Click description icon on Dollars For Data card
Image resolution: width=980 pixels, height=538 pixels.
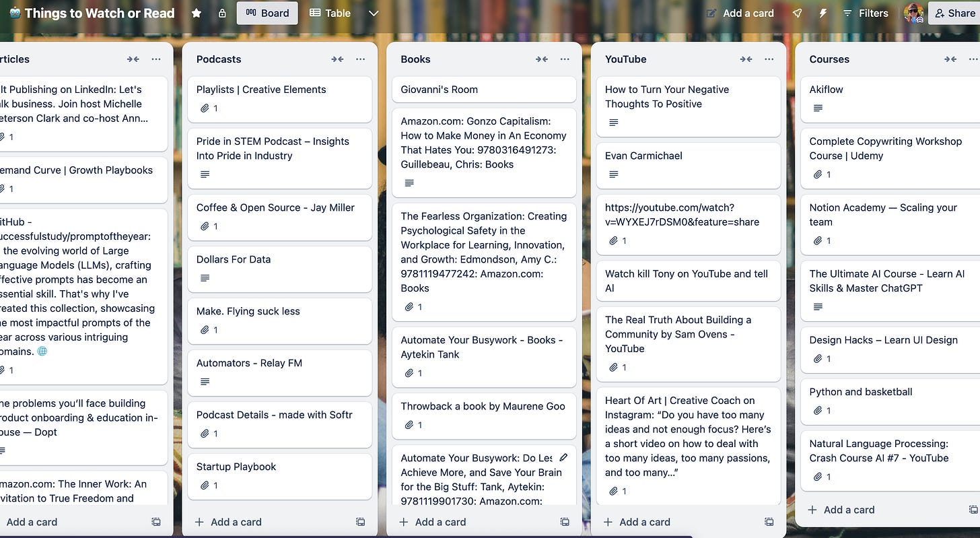click(x=205, y=278)
